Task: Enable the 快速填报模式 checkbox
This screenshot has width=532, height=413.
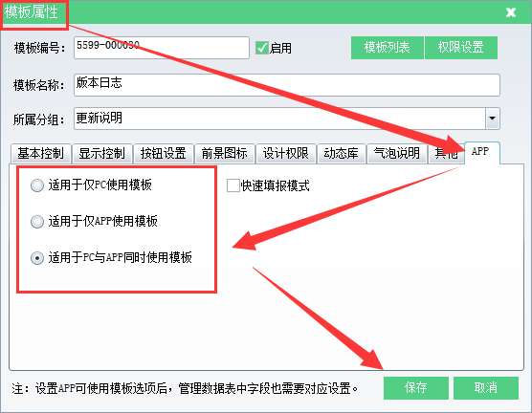Action: [233, 185]
